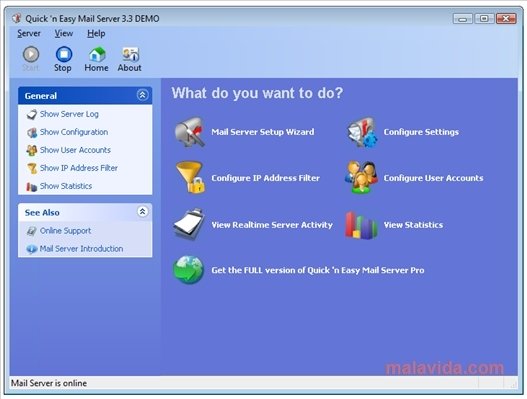Viewport: 527px width, 399px height.
Task: Click the status bar resize grip
Action: click(x=513, y=385)
